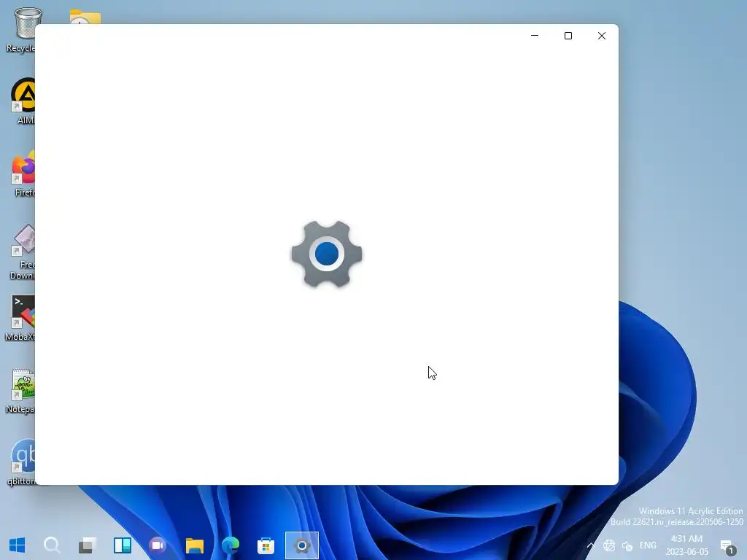Image resolution: width=747 pixels, height=560 pixels.
Task: Select the MobaXterm desktop shortcut
Action: pos(20,318)
